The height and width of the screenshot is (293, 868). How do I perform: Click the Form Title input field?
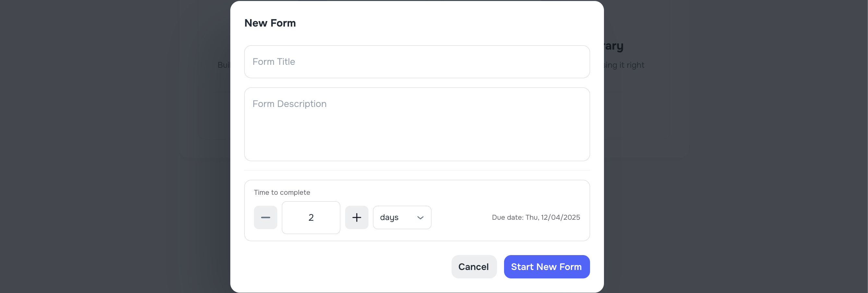[417, 62]
